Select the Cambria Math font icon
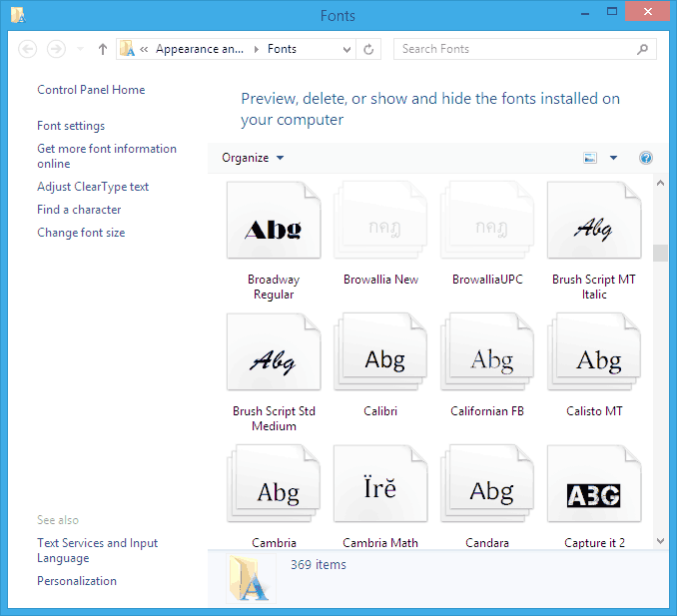This screenshot has height=616, width=677. [380, 483]
